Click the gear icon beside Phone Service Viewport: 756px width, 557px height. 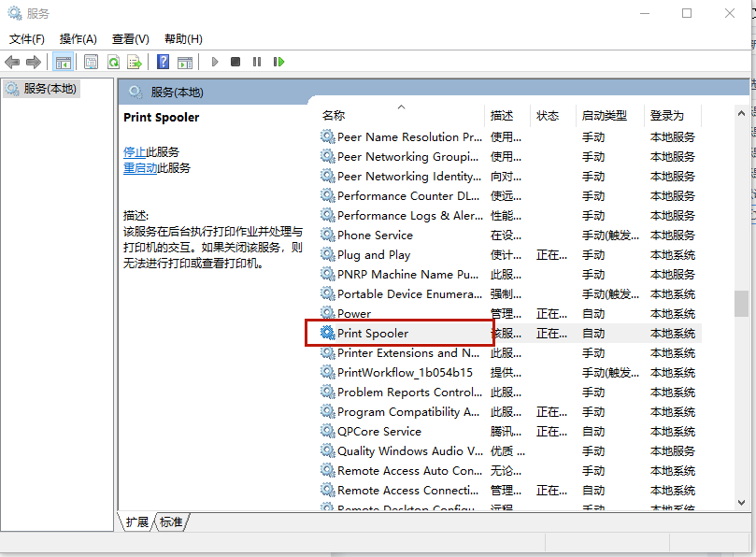(x=328, y=235)
